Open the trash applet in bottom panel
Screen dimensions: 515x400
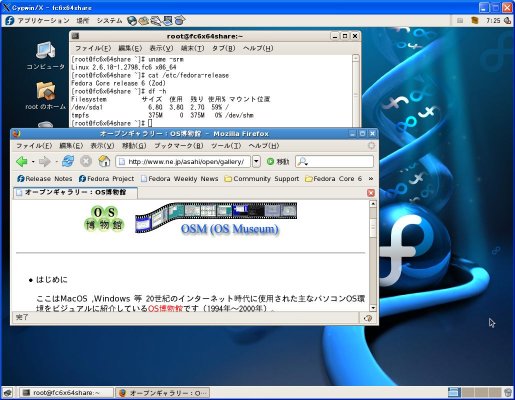coord(508,392)
